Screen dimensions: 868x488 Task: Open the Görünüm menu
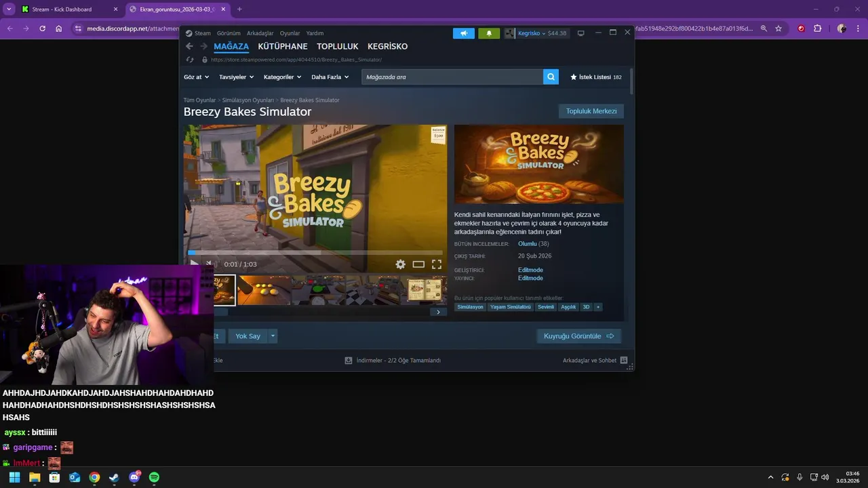coord(229,33)
